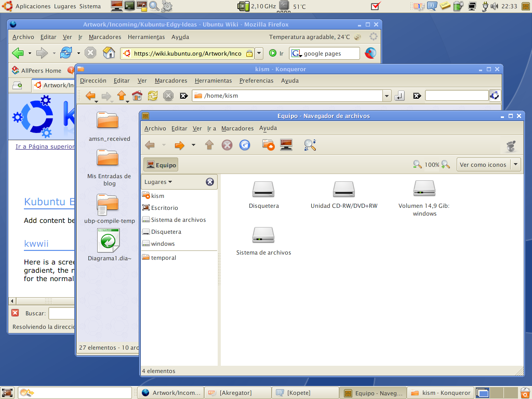The image size is (532, 399).
Task: Open Herramientas menu in Firefox
Action: [146, 37]
